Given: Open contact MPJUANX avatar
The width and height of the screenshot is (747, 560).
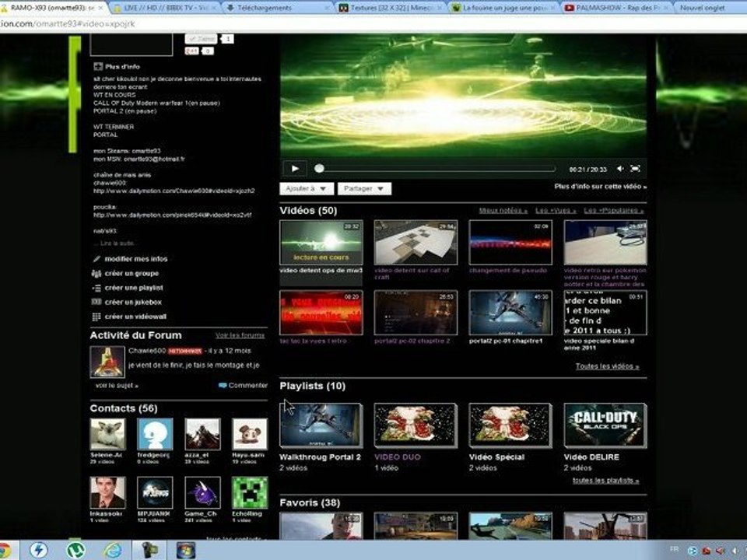Looking at the screenshot, I should click(x=155, y=492).
